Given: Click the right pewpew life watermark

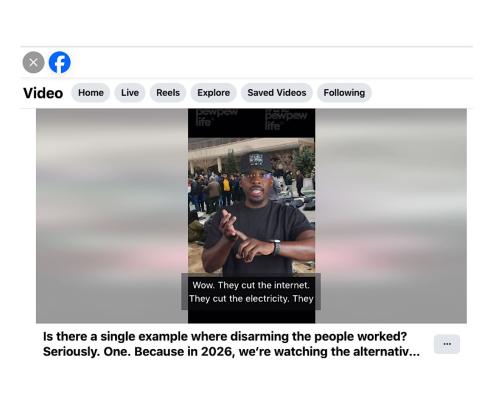Looking at the screenshot, I should point(286,119).
